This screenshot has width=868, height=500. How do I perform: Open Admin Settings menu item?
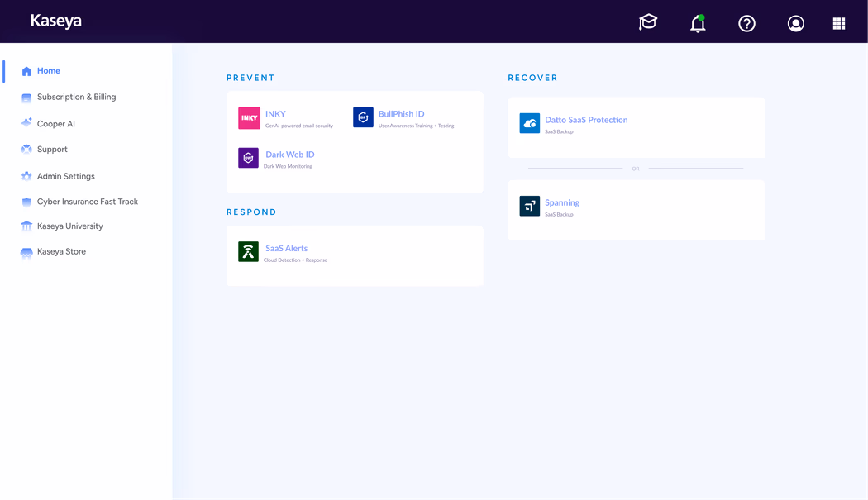coord(66,176)
